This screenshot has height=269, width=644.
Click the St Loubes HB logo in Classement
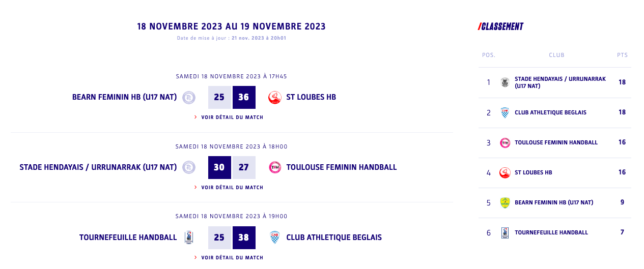pyautogui.click(x=505, y=172)
